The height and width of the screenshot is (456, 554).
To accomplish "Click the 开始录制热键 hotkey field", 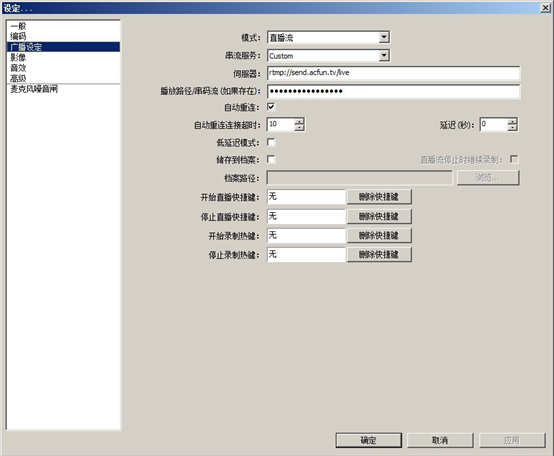I will [306, 235].
